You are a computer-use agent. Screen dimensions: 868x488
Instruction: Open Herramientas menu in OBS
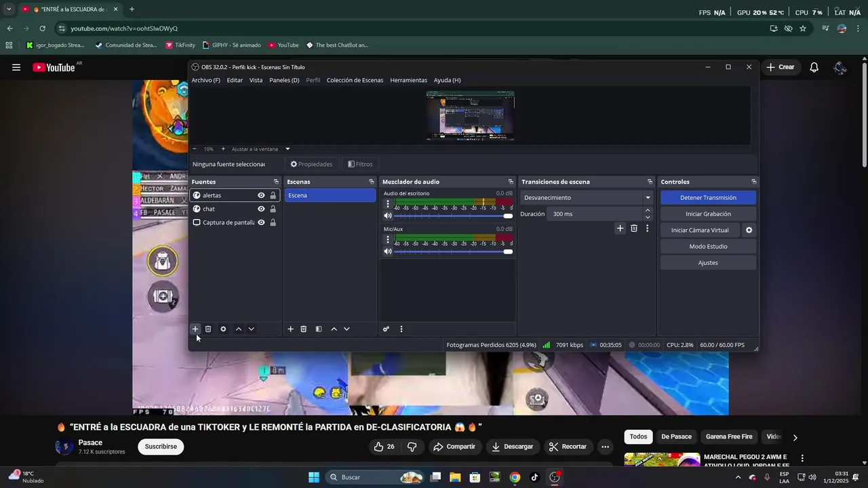(x=408, y=80)
